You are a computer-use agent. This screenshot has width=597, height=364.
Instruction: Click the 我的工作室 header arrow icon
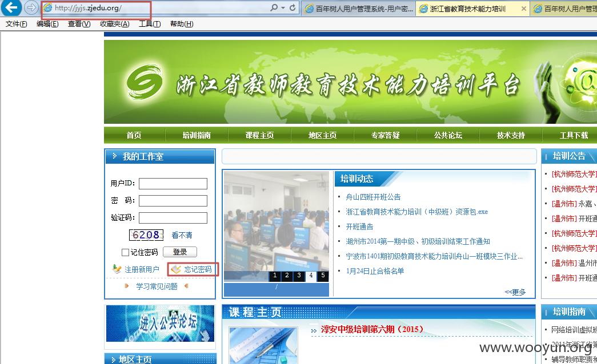coord(115,156)
